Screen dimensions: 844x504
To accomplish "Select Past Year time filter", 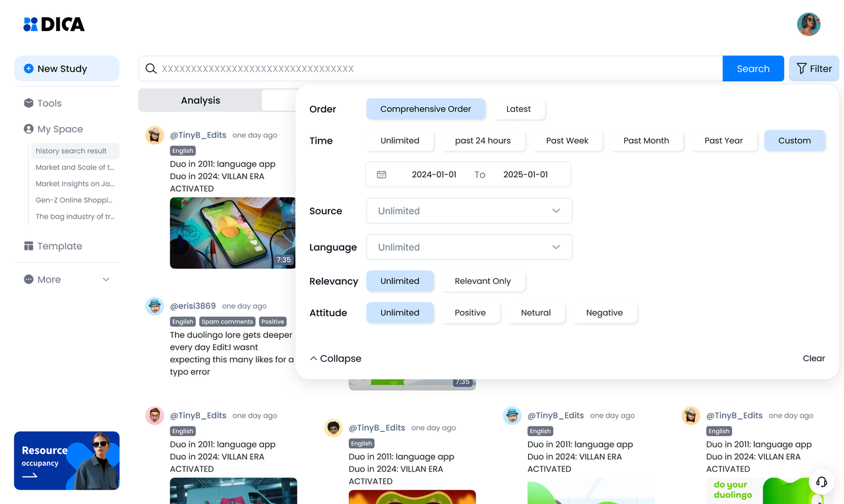I will coord(723,140).
